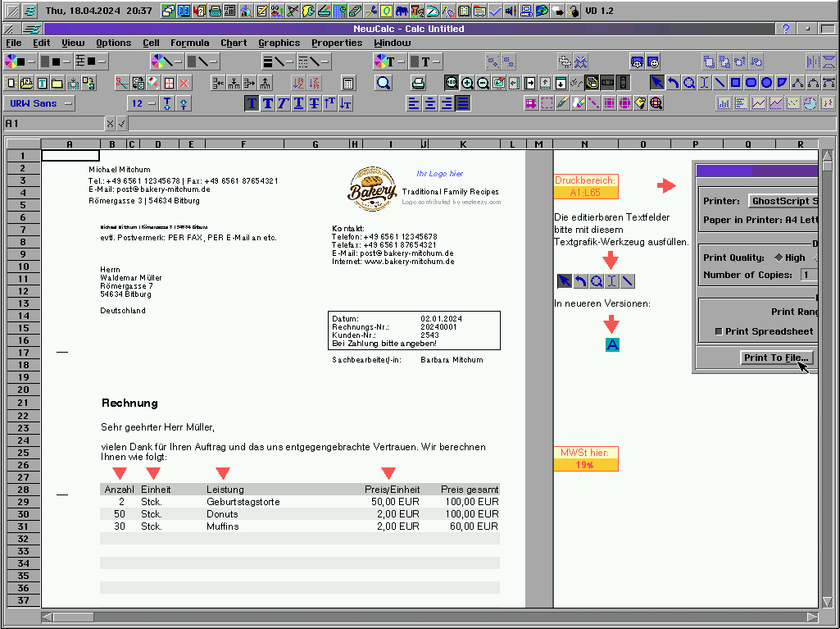
Task: Click the zoom in magnifier icon
Action: tap(467, 83)
